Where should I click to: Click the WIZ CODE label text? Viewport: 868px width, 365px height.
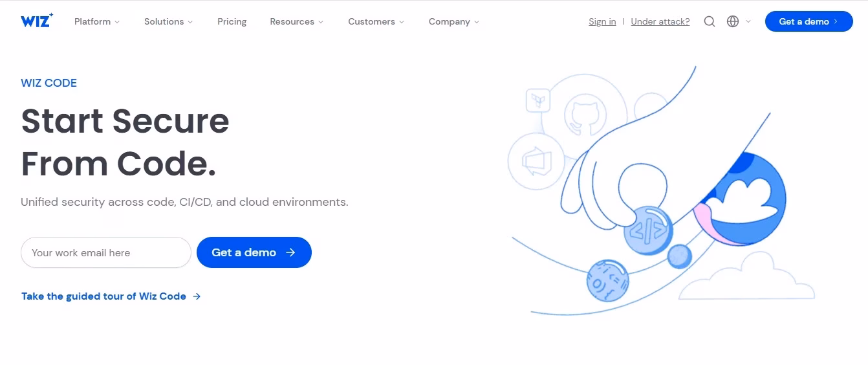(49, 83)
